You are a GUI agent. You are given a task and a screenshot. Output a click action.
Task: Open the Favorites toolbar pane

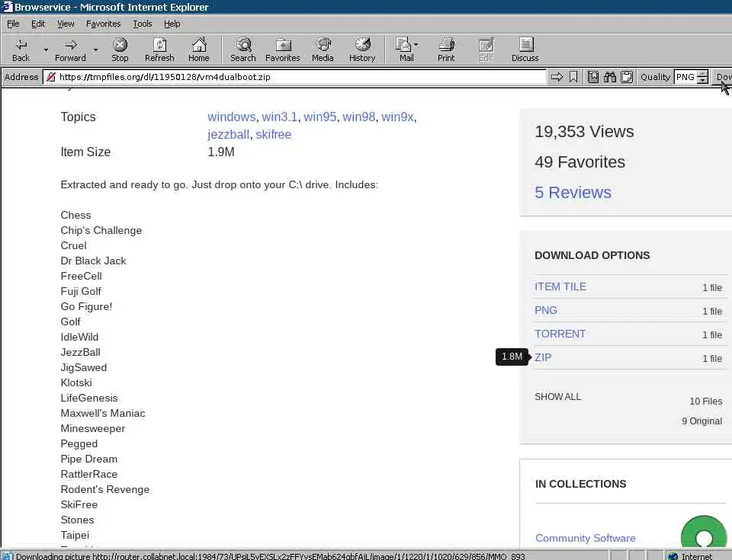283,50
